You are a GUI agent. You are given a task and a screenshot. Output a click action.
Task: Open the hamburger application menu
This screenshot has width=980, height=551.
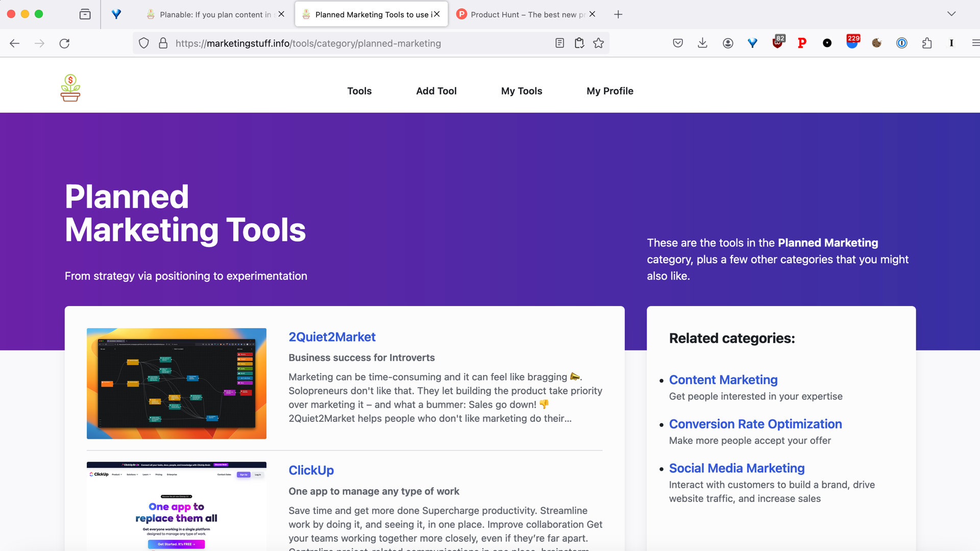coord(975,43)
